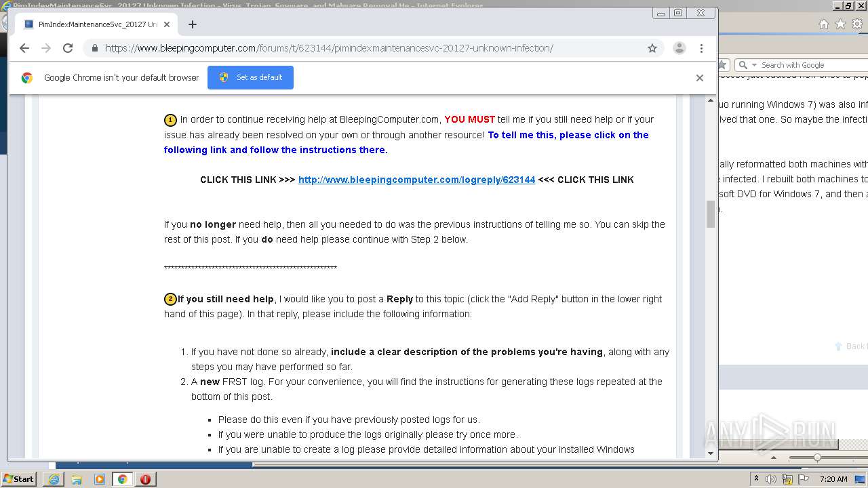Reload the BleepingComputer page
The width and height of the screenshot is (868, 488).
click(68, 48)
